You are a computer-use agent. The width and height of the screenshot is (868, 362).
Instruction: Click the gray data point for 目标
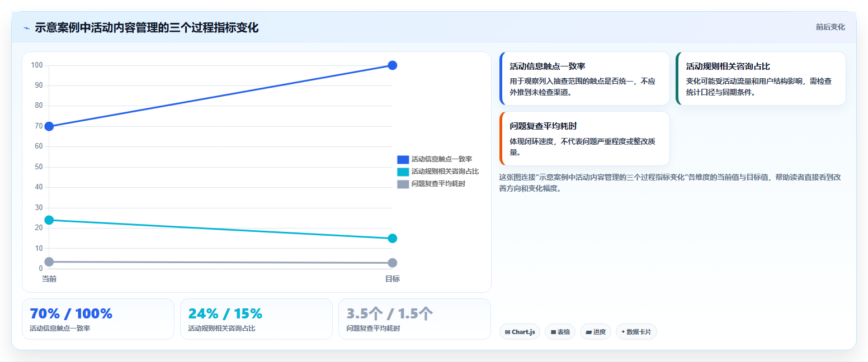click(393, 263)
